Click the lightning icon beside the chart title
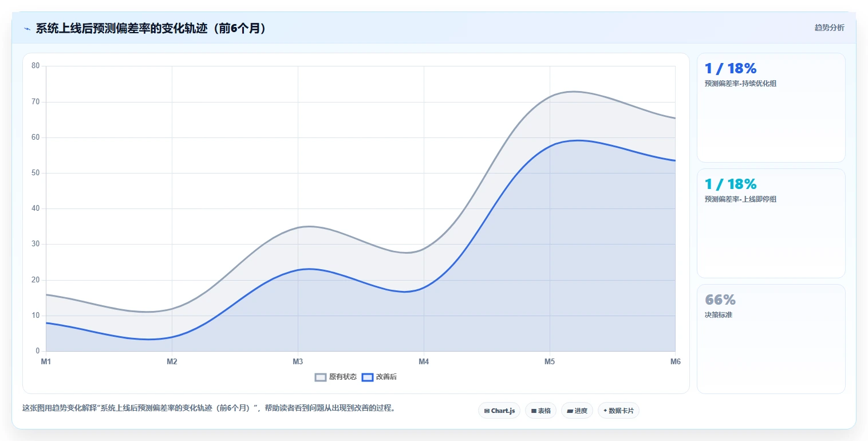Viewport: 868px width, 441px height. click(x=27, y=29)
